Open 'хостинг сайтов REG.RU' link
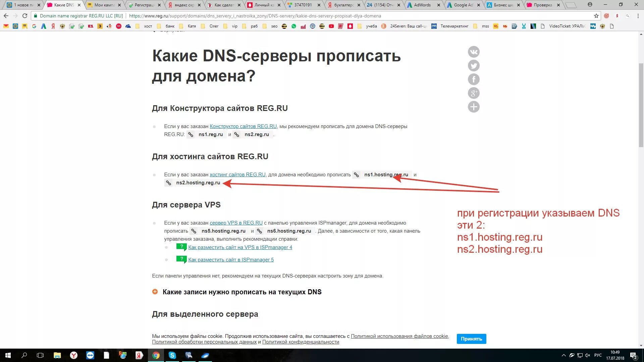 (237, 175)
